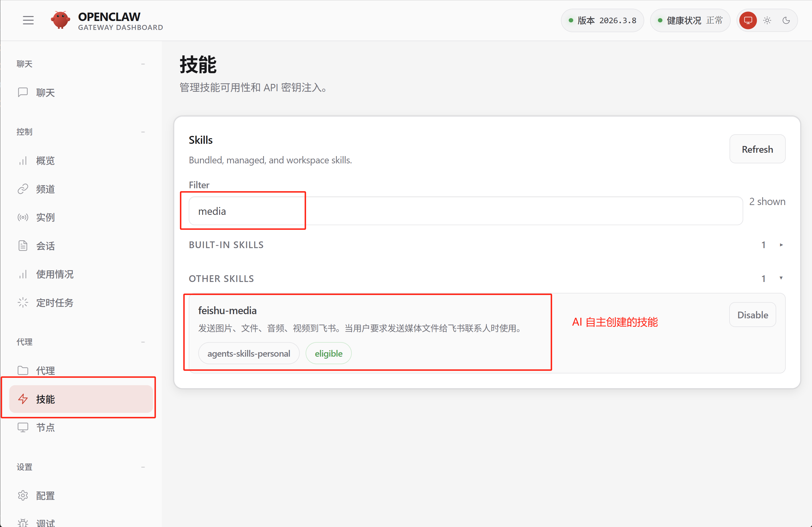Click the Refresh button
Screen dimensions: 812x527
tap(757, 149)
